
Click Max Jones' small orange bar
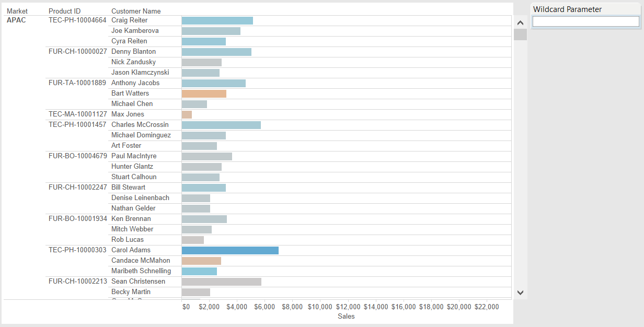point(186,114)
